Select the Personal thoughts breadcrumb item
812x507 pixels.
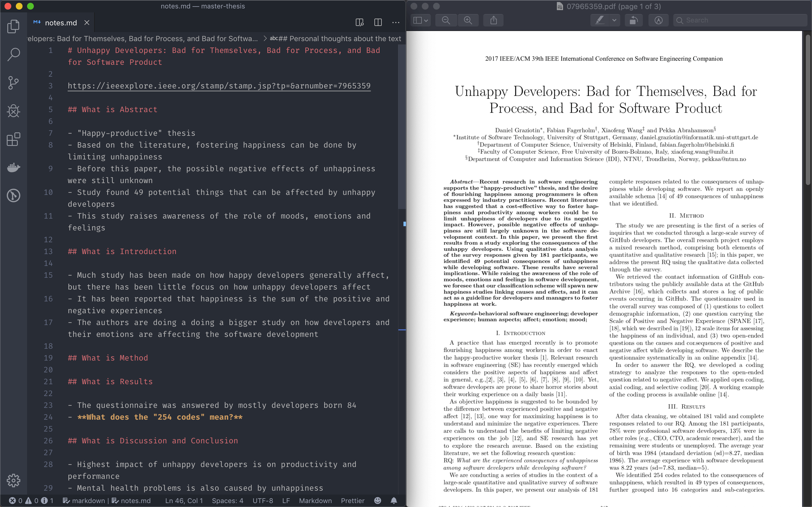click(x=336, y=39)
